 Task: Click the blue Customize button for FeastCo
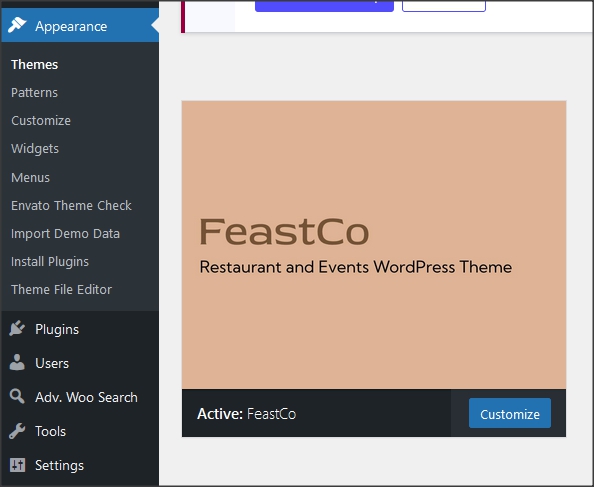coord(510,413)
